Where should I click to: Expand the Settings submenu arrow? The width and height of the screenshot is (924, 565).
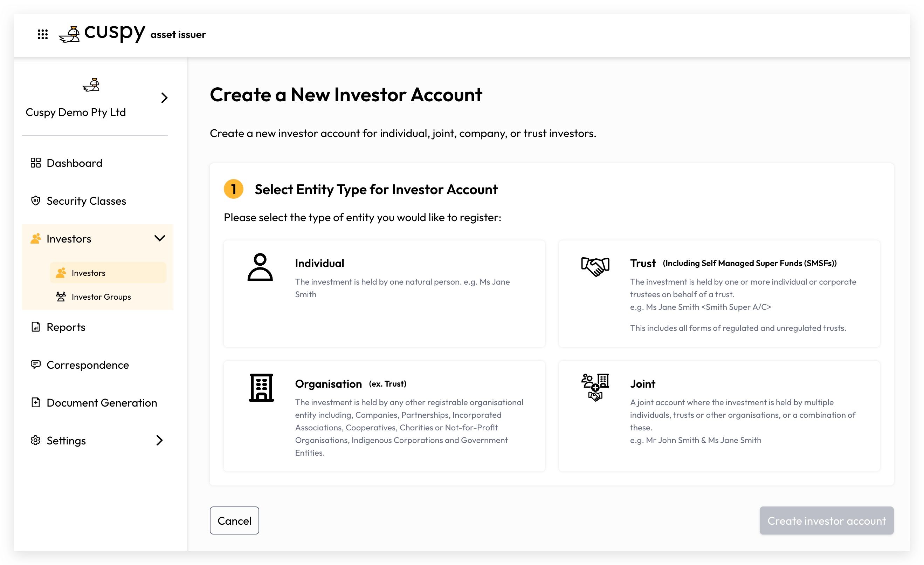pyautogui.click(x=159, y=440)
